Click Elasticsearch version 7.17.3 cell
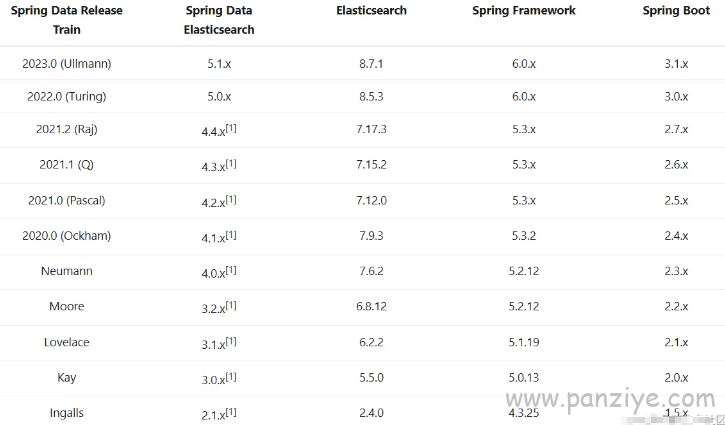725x425 pixels. 371,129
